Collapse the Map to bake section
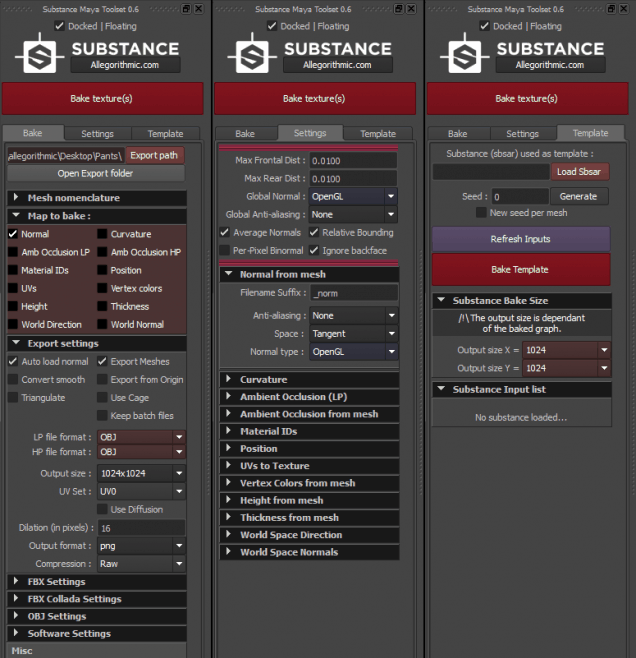The image size is (636, 658). (x=97, y=216)
